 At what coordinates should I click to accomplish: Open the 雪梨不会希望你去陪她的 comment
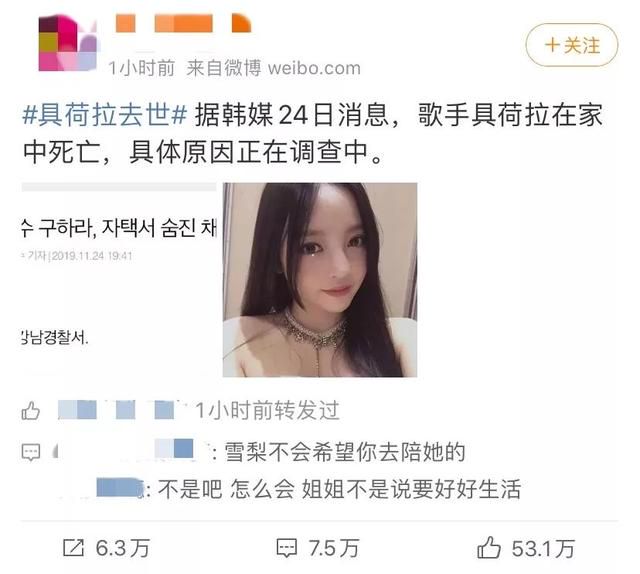point(345,452)
